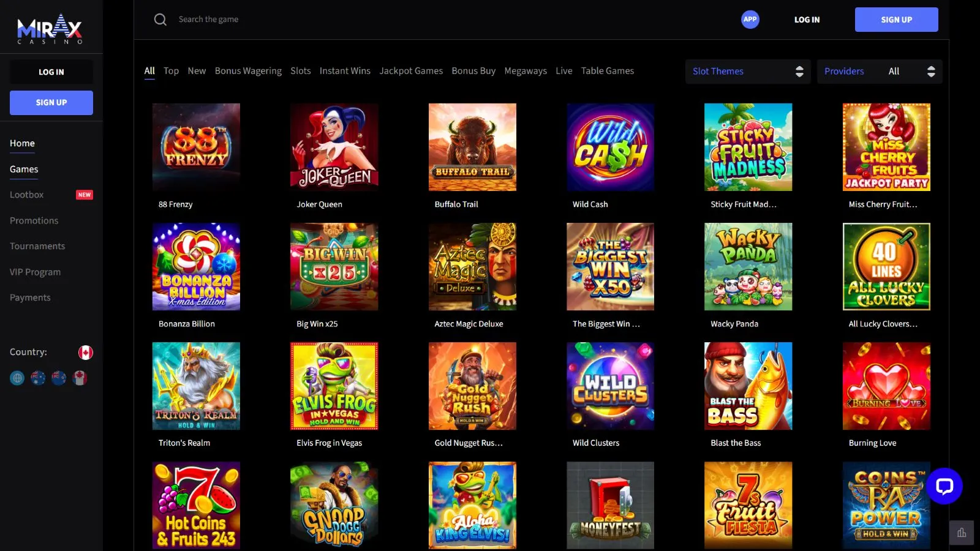Select the Jackpot Games tab
This screenshot has width=980, height=551.
click(410, 71)
